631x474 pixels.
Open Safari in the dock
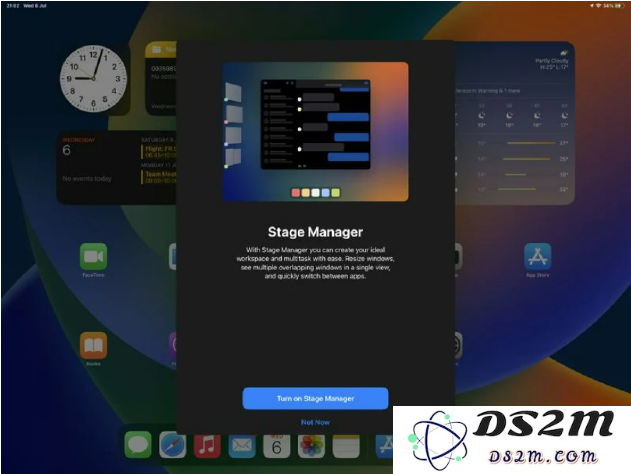tap(173, 445)
